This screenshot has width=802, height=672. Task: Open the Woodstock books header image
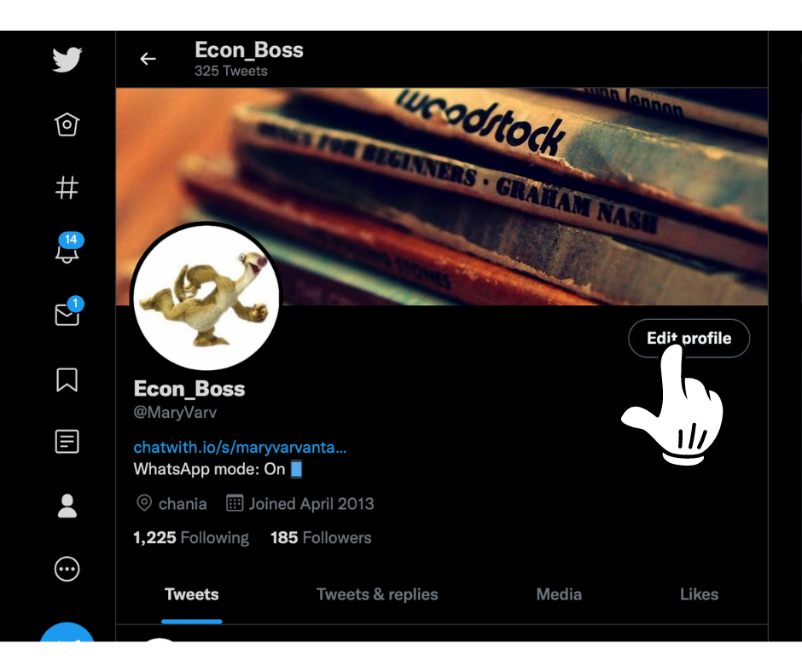pyautogui.click(x=442, y=197)
